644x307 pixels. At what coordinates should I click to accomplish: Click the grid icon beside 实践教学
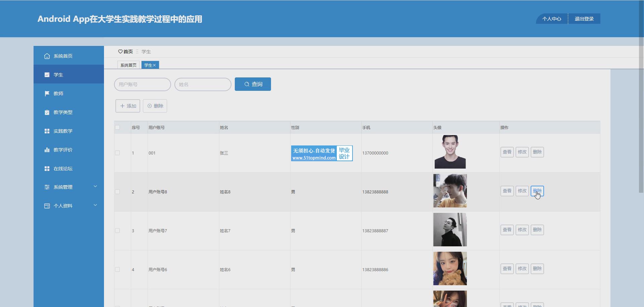pyautogui.click(x=47, y=131)
